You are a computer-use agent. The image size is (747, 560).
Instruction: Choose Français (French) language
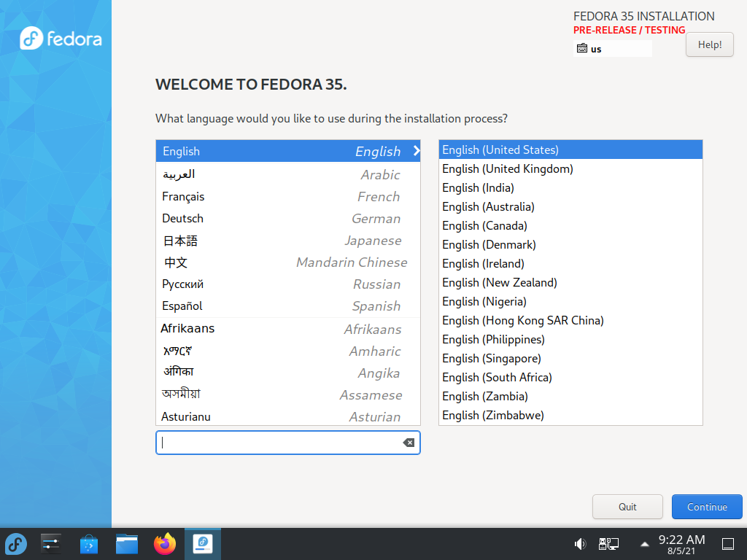[x=287, y=197]
